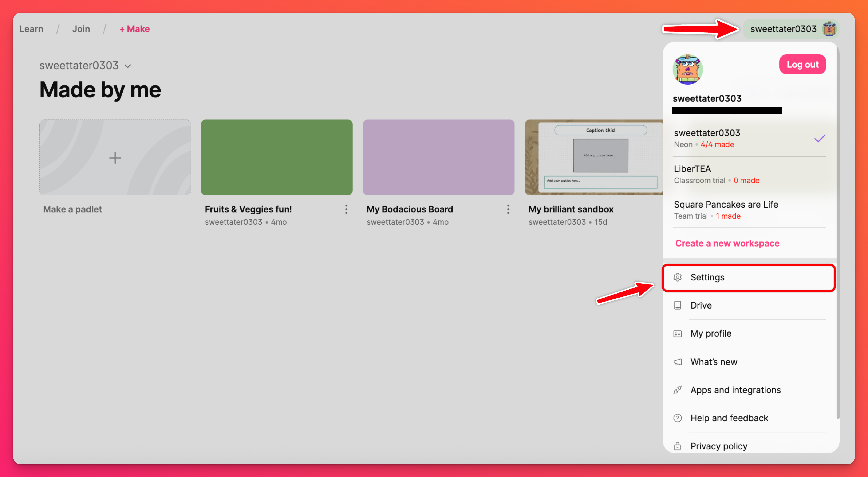Image resolution: width=868 pixels, height=477 pixels.
Task: Click the + Make link
Action: (x=134, y=29)
